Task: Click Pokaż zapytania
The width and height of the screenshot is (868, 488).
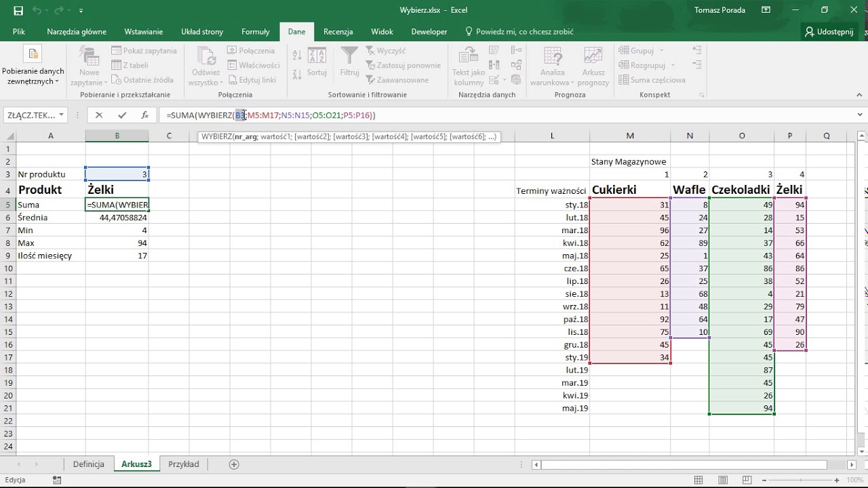Action: [144, 51]
